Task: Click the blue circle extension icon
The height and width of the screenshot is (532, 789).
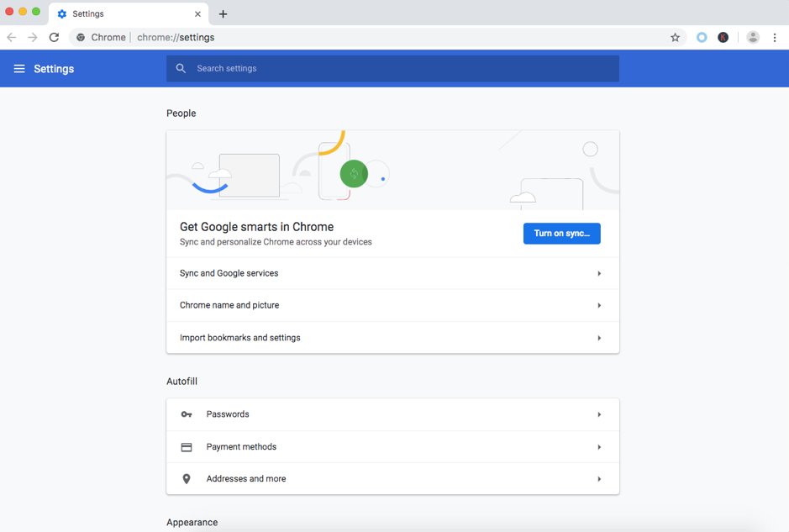Action: coord(702,38)
